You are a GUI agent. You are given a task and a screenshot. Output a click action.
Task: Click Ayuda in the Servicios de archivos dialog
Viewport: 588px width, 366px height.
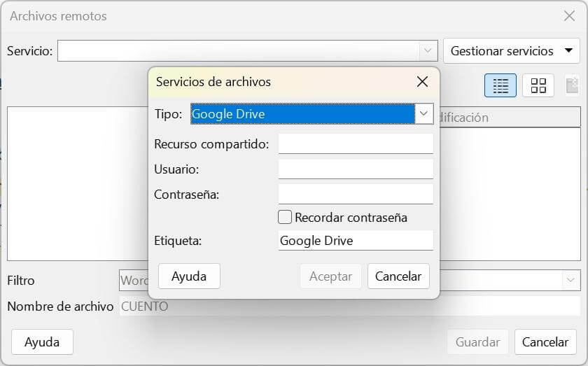pos(189,276)
